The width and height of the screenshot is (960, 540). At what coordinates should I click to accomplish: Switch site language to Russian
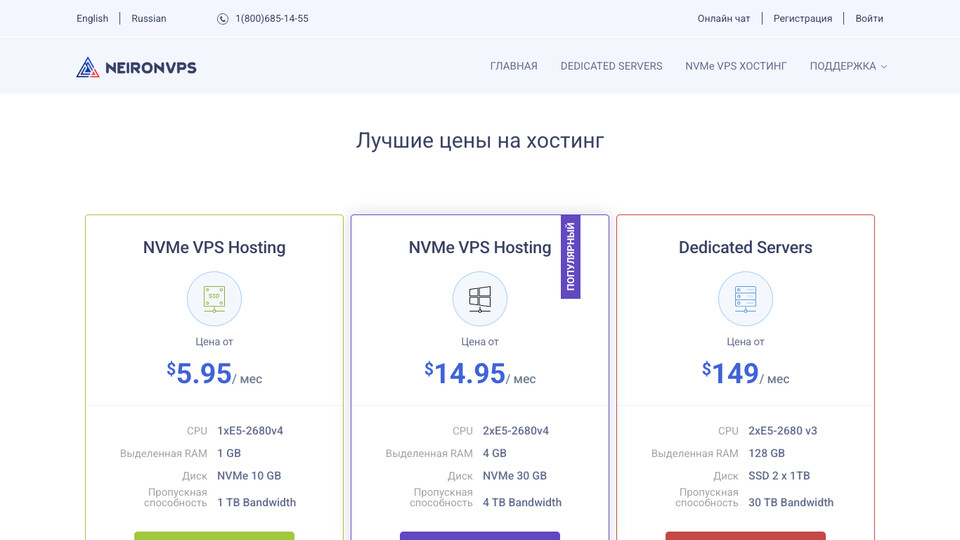coord(149,19)
